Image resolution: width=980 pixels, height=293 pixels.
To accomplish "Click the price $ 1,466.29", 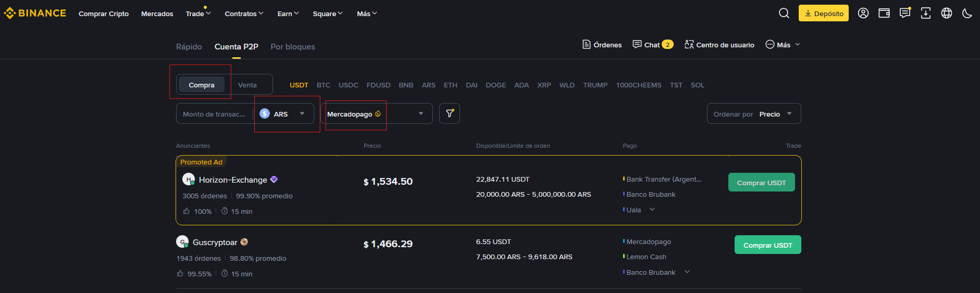I will 388,244.
